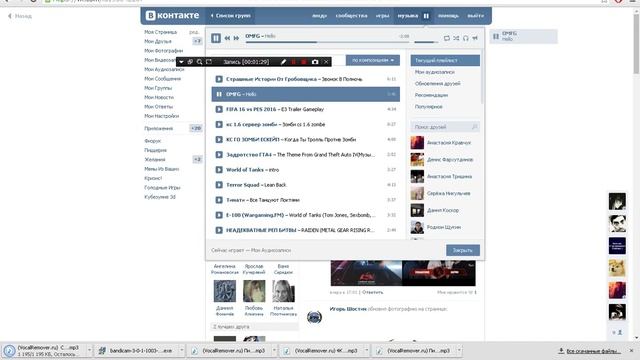
Task: Toggle broadcast megaphone icon in player
Action: pos(475,38)
